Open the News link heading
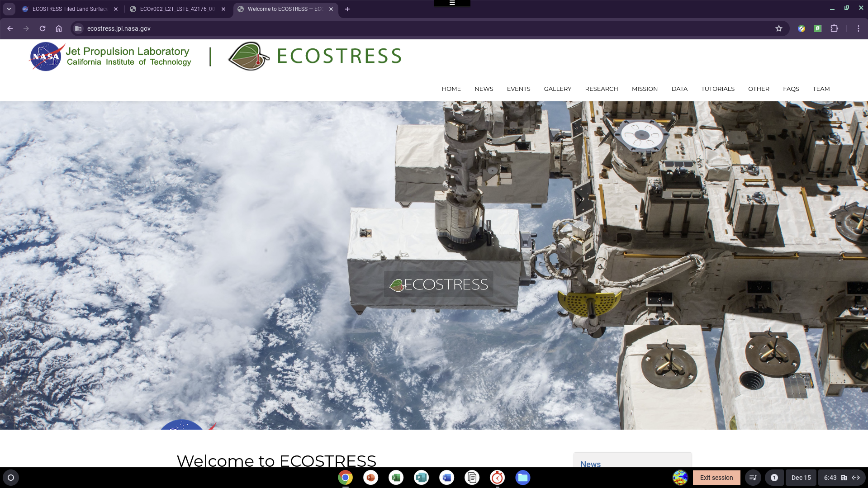The image size is (868, 488). pyautogui.click(x=590, y=464)
